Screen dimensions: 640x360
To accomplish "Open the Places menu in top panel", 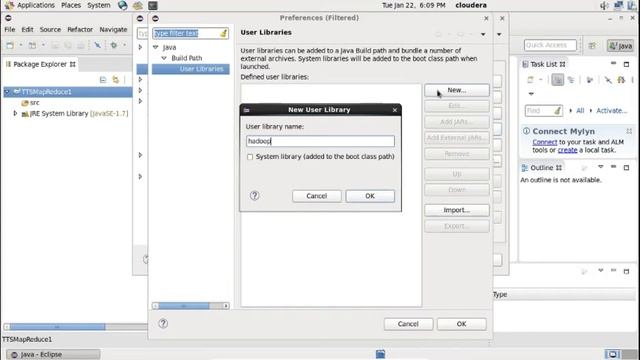I will coord(71,5).
